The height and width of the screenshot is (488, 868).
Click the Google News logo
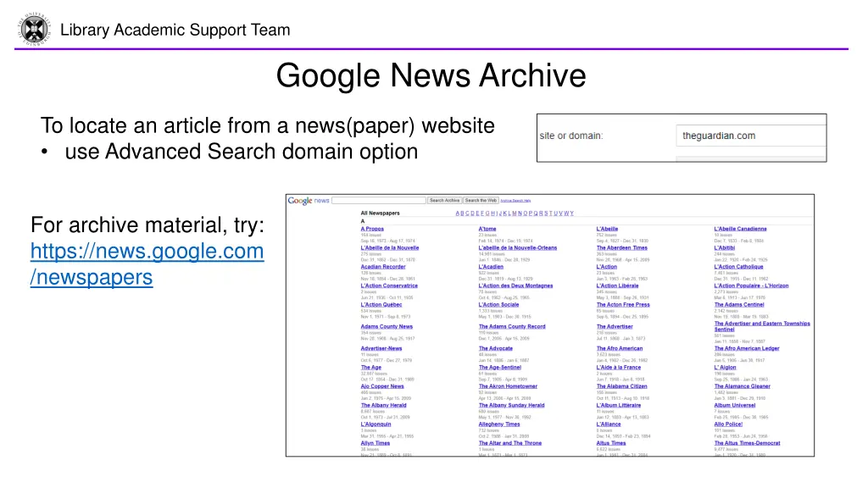point(309,201)
